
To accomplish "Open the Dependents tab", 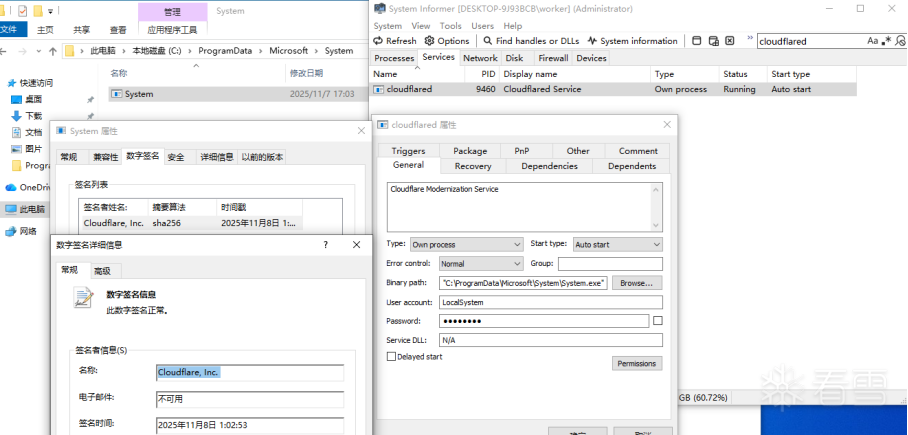I will click(632, 166).
